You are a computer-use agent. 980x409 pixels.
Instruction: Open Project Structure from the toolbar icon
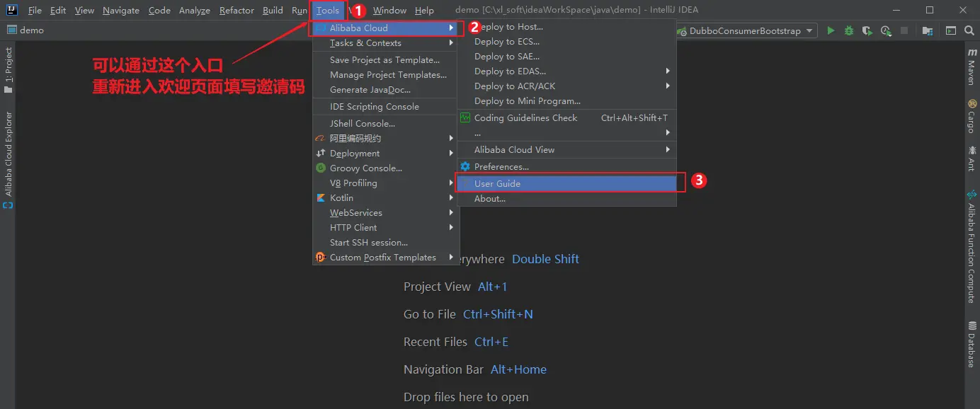(928, 30)
